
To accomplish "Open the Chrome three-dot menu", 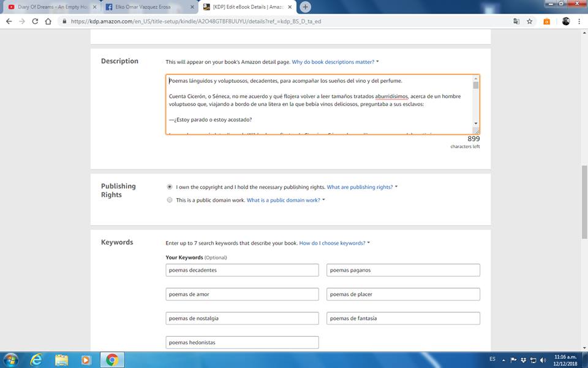I will point(579,21).
